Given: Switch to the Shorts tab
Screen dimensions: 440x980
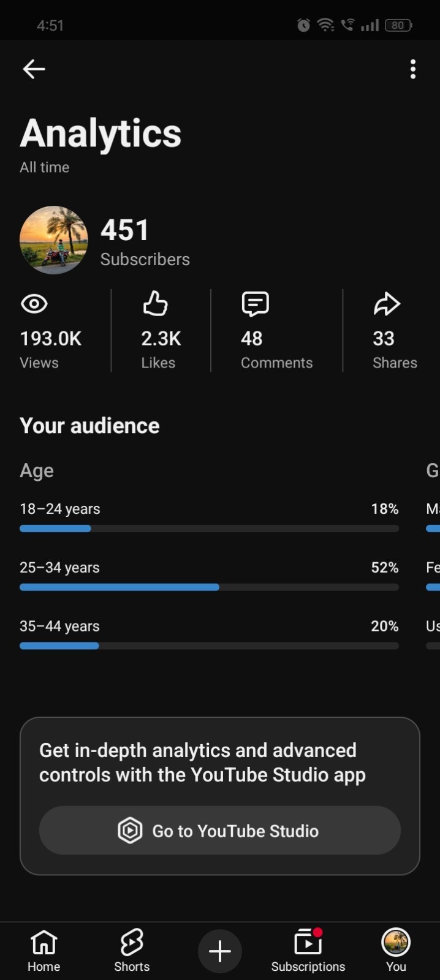Looking at the screenshot, I should tap(132, 951).
